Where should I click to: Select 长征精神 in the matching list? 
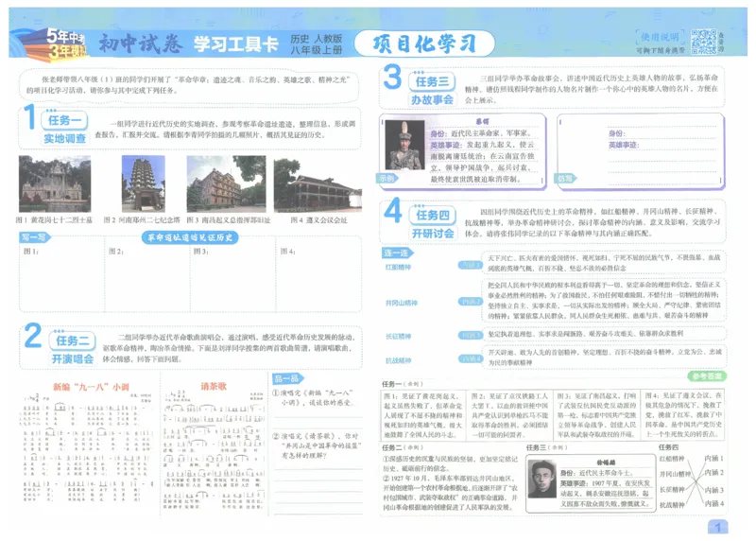[398, 337]
